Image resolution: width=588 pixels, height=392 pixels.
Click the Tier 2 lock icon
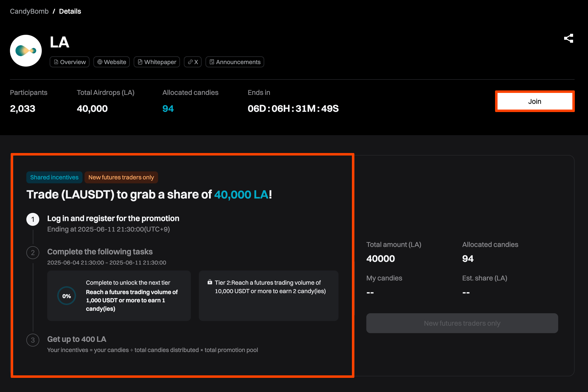coord(210,282)
